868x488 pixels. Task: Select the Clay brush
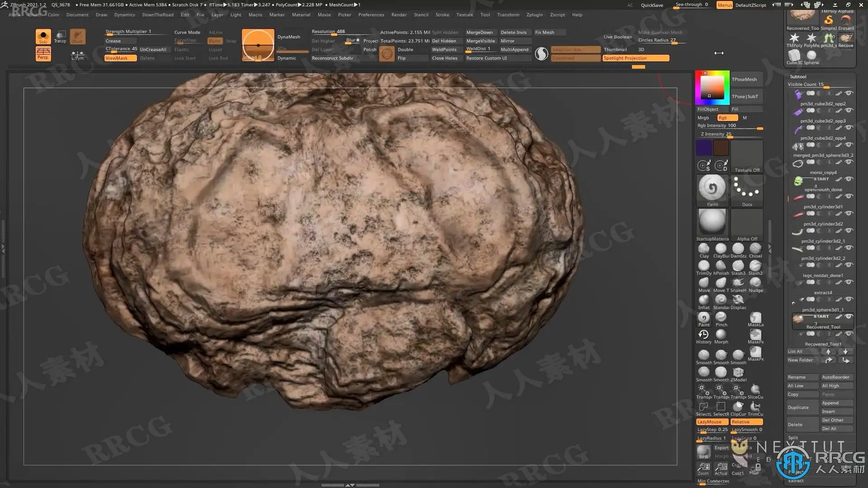[704, 250]
